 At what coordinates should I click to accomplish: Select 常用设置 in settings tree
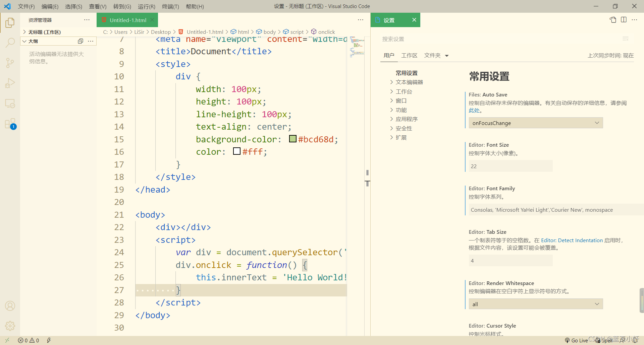point(407,73)
